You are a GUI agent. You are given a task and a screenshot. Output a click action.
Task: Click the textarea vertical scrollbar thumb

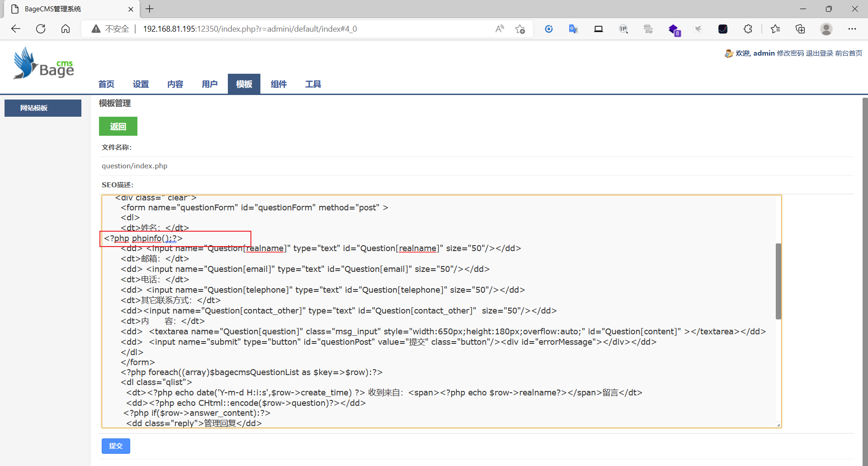tap(778, 281)
